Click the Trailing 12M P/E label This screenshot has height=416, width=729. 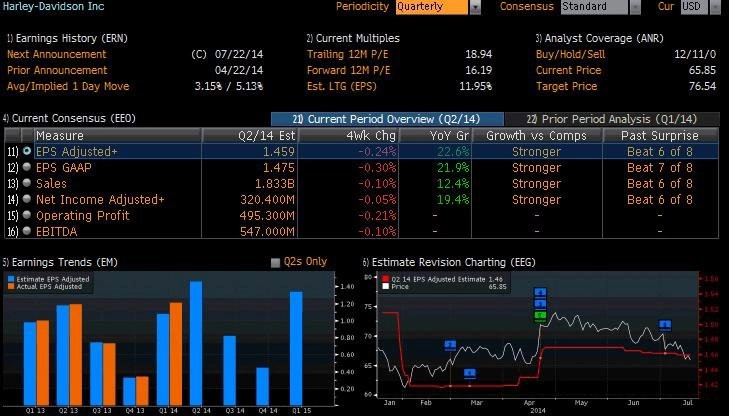click(x=347, y=54)
